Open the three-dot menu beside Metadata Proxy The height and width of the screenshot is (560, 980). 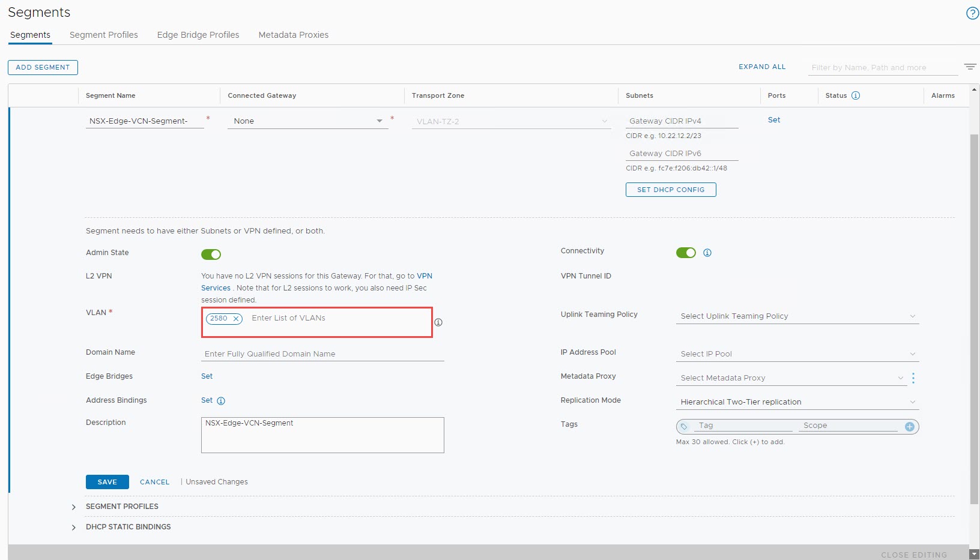[x=913, y=378]
